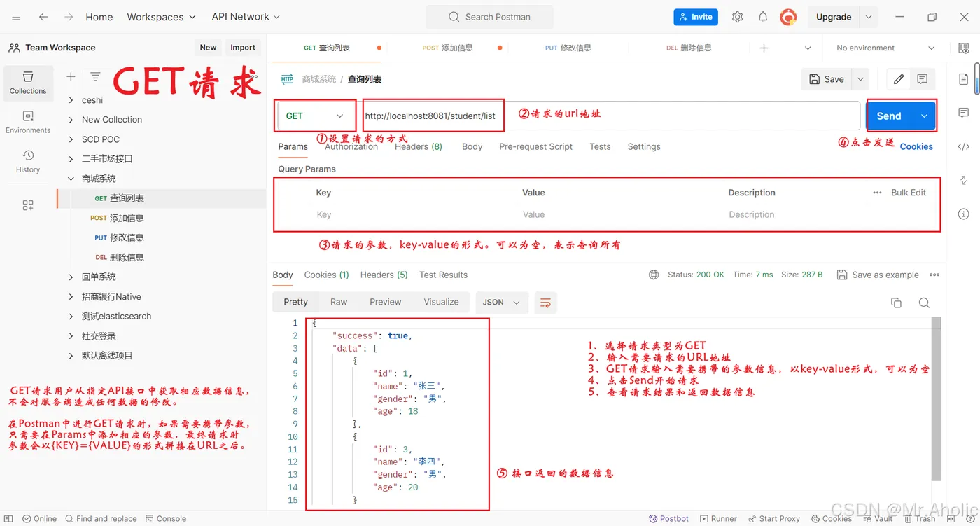This screenshot has width=980, height=526.
Task: Switch response view to Visualize
Action: pyautogui.click(x=441, y=302)
